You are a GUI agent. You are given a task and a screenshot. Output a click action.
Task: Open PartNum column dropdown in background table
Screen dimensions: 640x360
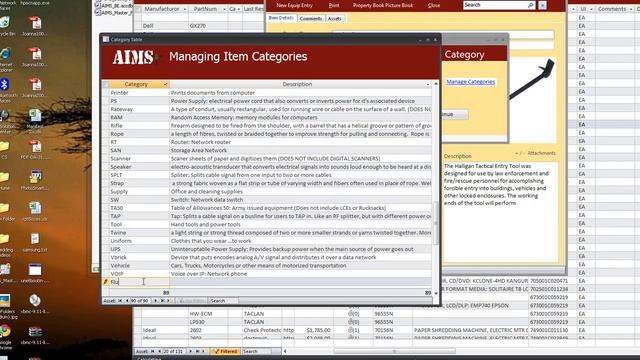point(224,9)
